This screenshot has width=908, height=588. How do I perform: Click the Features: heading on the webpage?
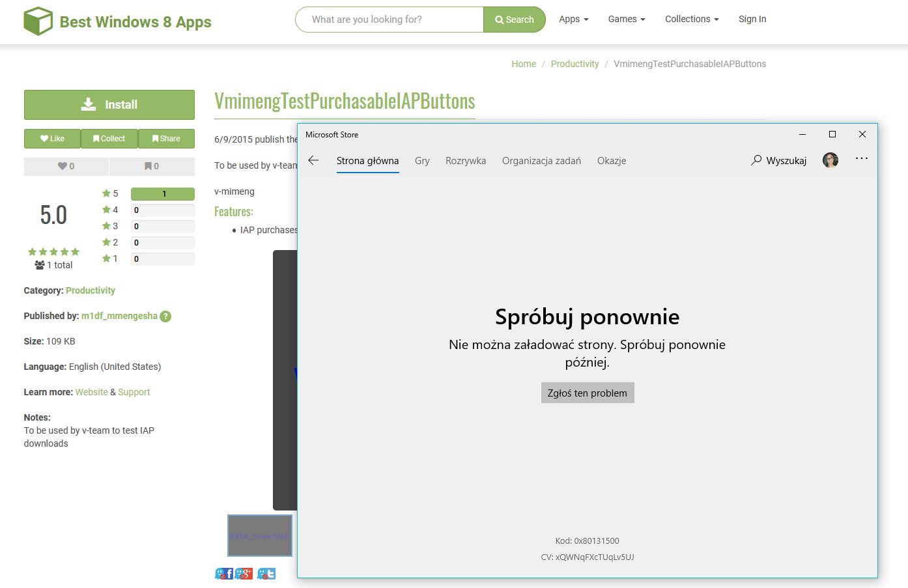pos(234,212)
